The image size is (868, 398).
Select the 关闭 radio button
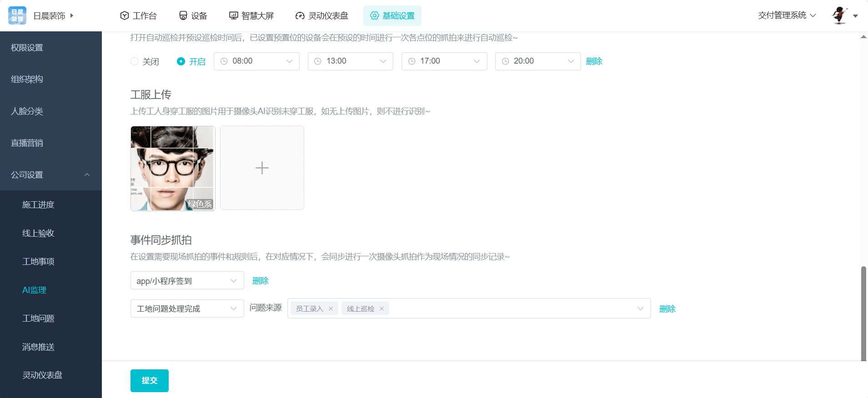(135, 61)
